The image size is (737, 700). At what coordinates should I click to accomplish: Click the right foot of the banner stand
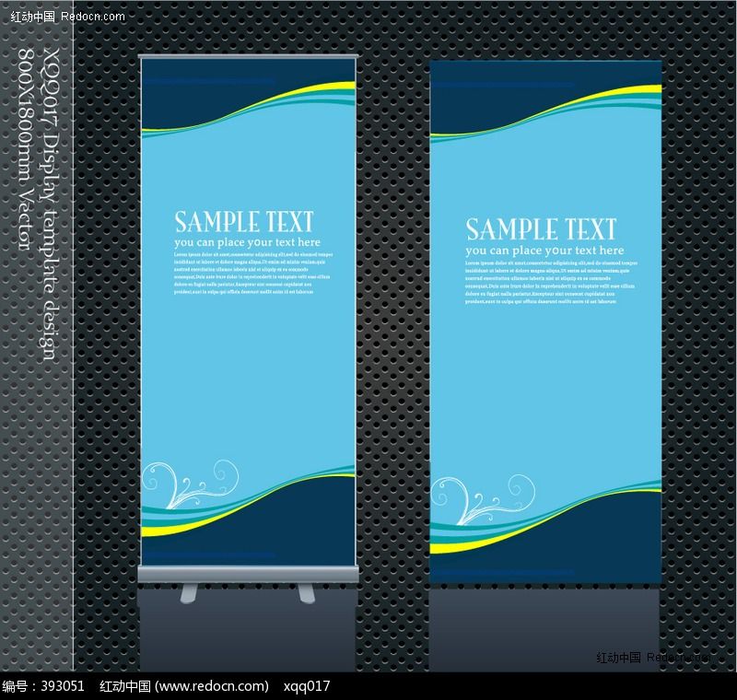point(305,593)
